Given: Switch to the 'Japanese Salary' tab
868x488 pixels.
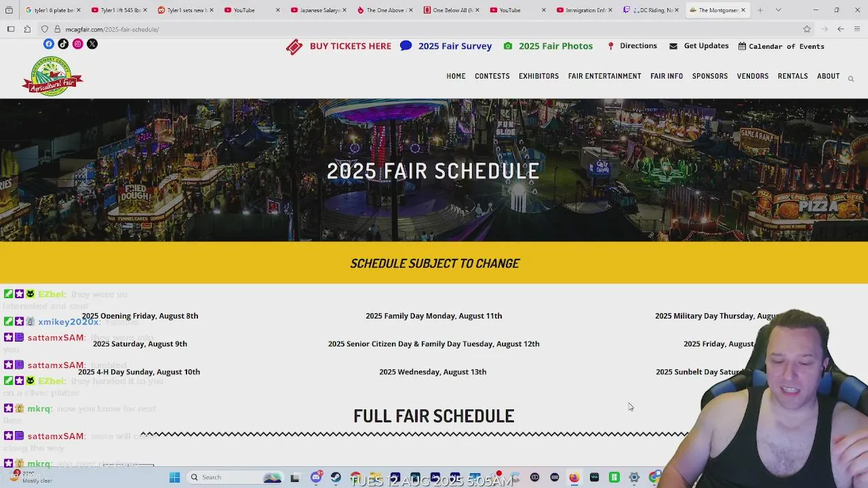Looking at the screenshot, I should [317, 10].
